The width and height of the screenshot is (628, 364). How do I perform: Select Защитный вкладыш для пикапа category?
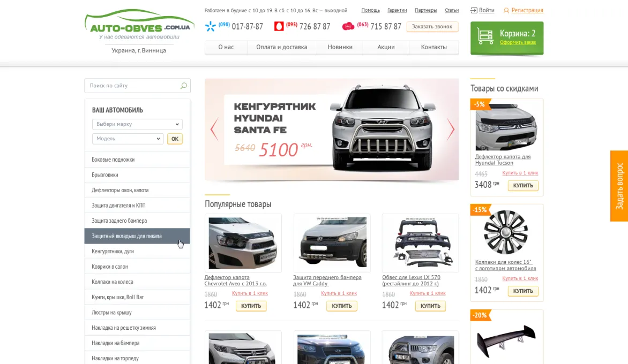(x=137, y=236)
